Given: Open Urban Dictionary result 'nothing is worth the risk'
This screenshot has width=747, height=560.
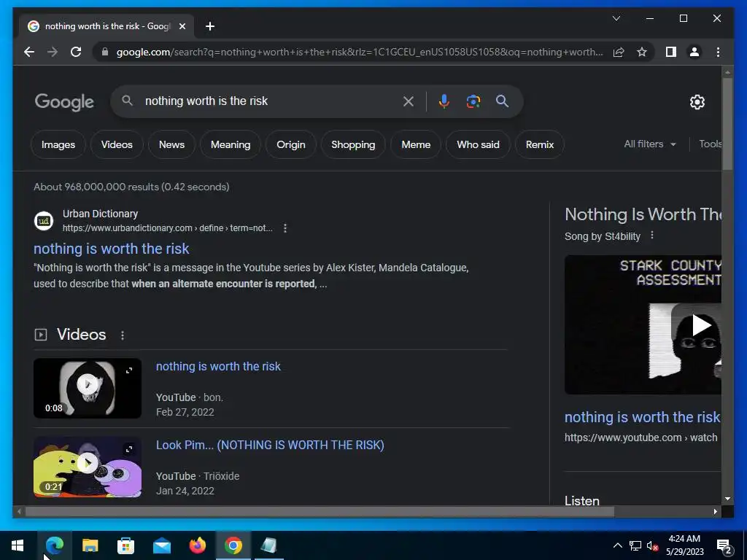Looking at the screenshot, I should (112, 249).
